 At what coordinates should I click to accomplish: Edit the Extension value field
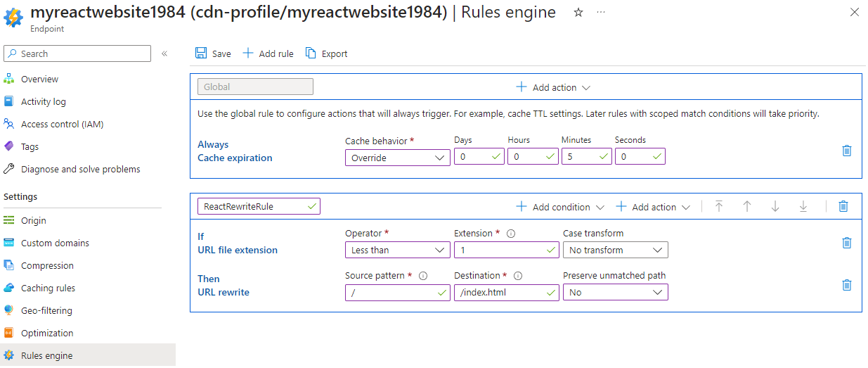(x=507, y=250)
